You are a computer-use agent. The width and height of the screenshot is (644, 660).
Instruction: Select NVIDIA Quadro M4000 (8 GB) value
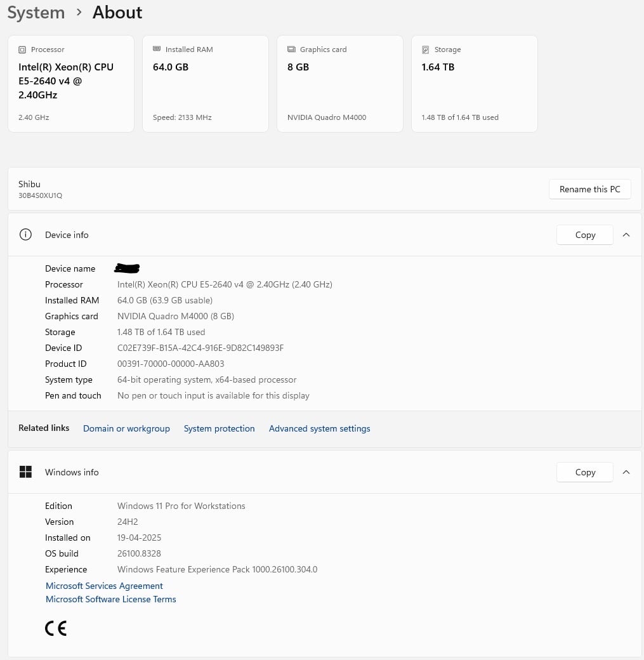click(x=176, y=316)
